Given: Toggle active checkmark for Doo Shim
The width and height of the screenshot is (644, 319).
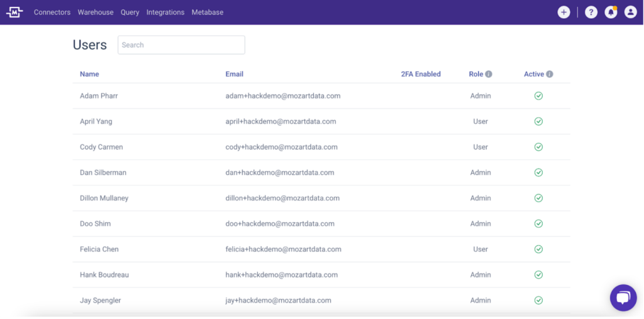Looking at the screenshot, I should 538,223.
